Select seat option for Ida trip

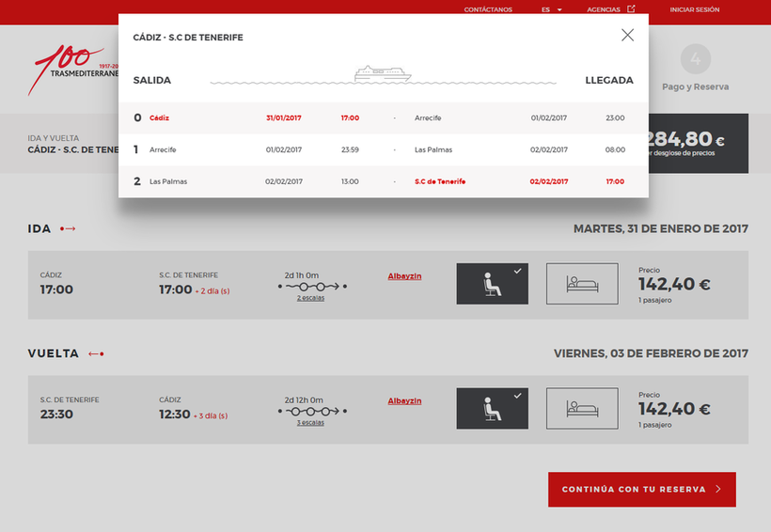[x=492, y=284]
